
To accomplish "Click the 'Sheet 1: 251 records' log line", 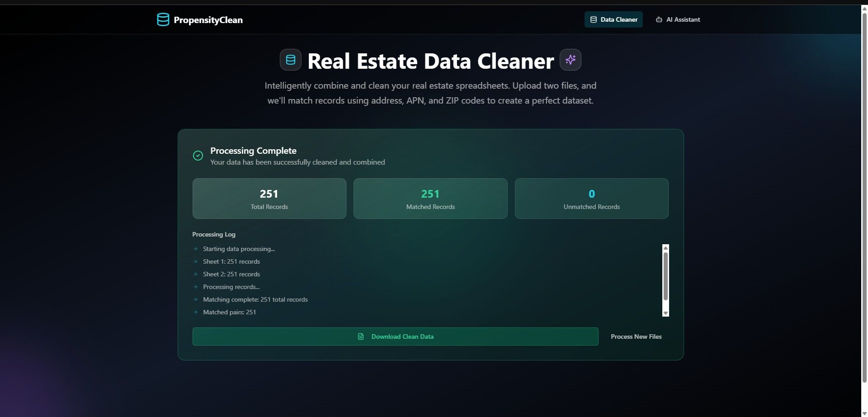I will 231,261.
